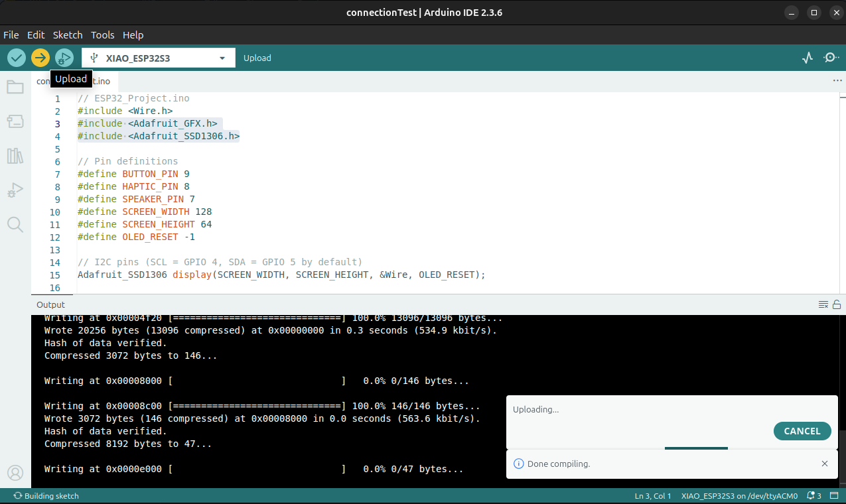Open the Serial Monitor
The width and height of the screenshot is (846, 504).
coord(831,58)
